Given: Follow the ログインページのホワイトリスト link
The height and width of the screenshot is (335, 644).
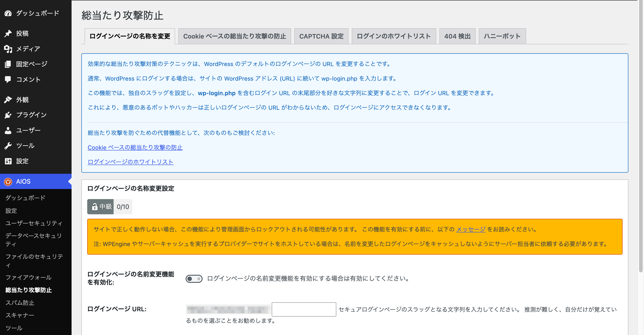Looking at the screenshot, I should click(131, 162).
